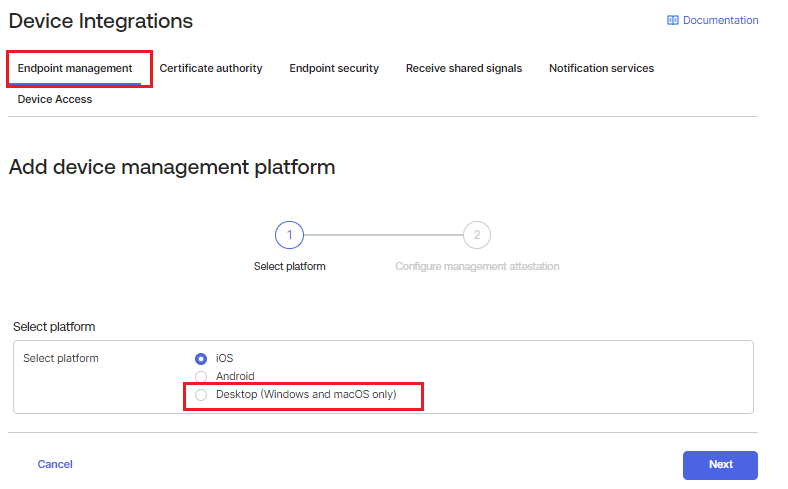Open the Certificate authority tab
Viewport: 788px width, 489px height.
click(211, 68)
